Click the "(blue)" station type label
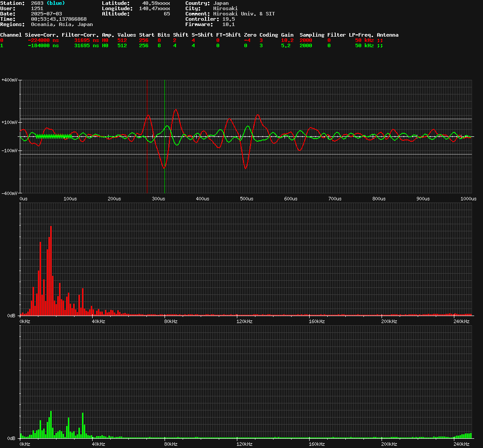Viewport: 483px width, 448px height. pyautogui.click(x=56, y=3)
